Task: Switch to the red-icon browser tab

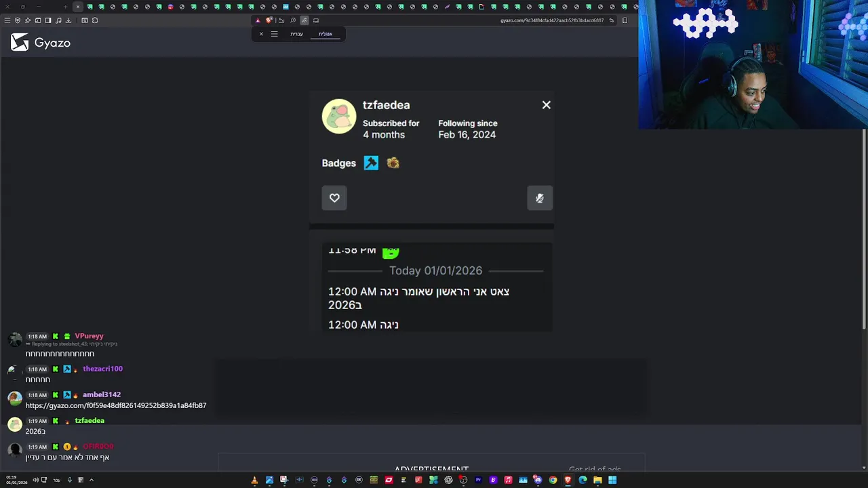Action: tap(170, 7)
